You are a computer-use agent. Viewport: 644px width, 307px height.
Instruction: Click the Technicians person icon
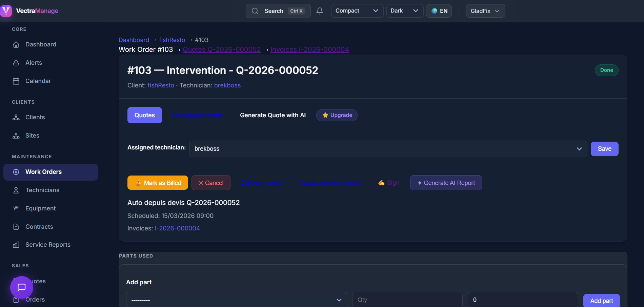(x=16, y=190)
